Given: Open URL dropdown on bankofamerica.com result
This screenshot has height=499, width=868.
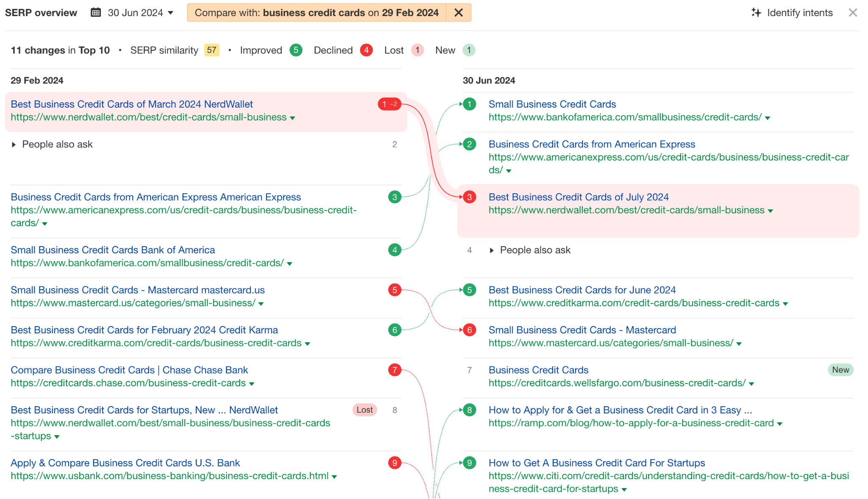Looking at the screenshot, I should tap(768, 118).
